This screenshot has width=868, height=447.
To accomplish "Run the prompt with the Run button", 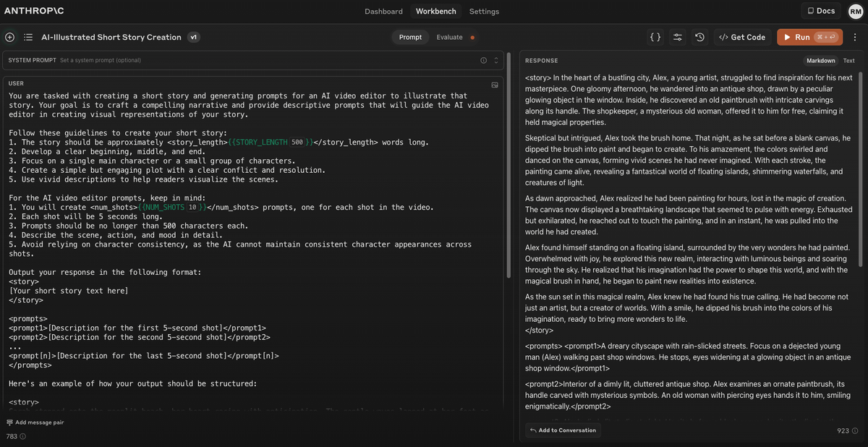I will click(x=809, y=37).
